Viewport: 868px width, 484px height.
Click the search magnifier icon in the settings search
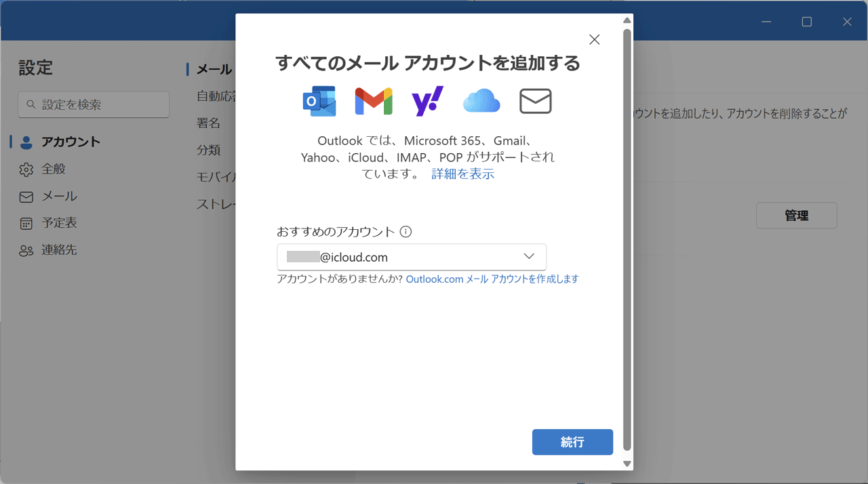point(31,105)
